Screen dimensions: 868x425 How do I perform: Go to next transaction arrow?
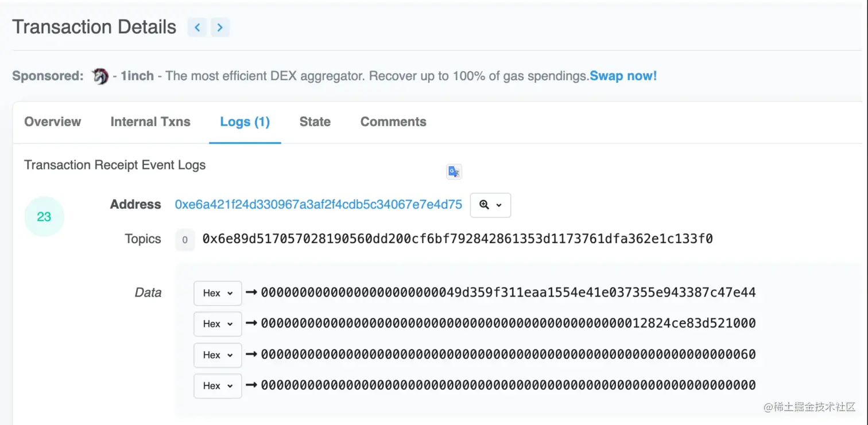pyautogui.click(x=220, y=27)
